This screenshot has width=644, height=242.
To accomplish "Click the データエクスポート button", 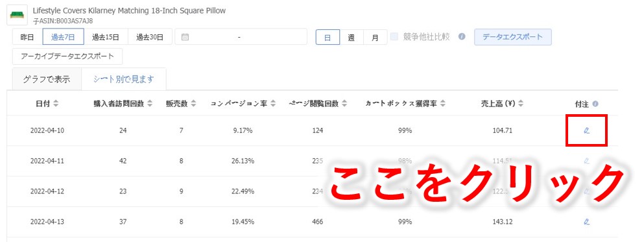I will [x=512, y=36].
